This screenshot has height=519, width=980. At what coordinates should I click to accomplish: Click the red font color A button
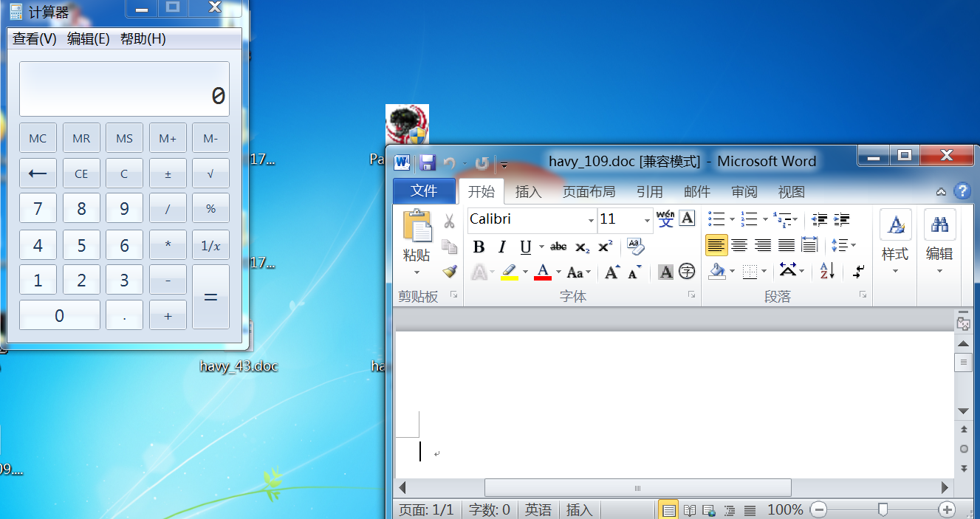[x=543, y=272]
